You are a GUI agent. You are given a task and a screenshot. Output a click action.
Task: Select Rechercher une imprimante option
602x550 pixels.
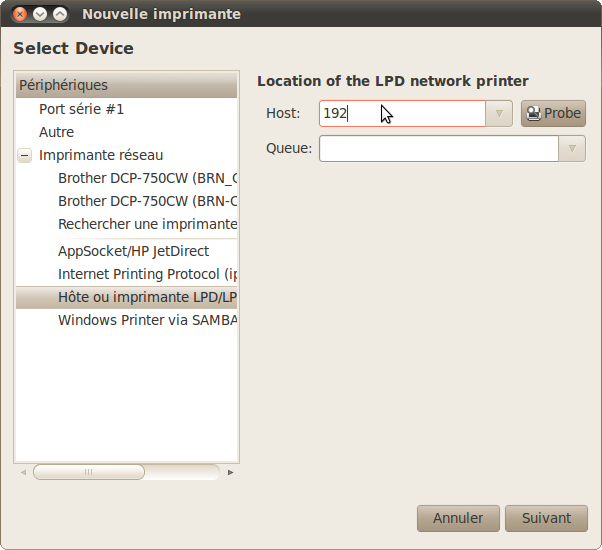tap(147, 224)
